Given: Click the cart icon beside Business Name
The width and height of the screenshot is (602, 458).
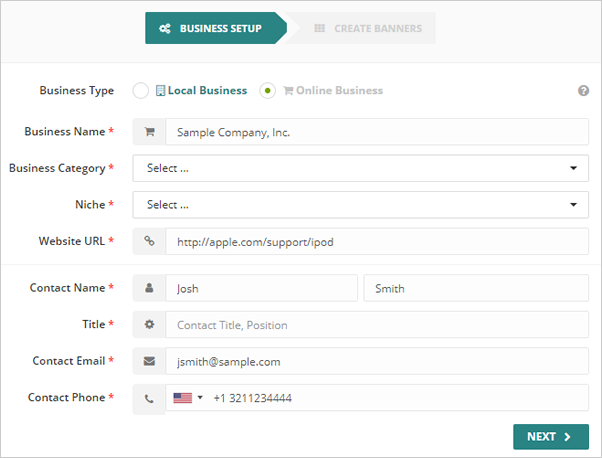Looking at the screenshot, I should click(x=149, y=132).
